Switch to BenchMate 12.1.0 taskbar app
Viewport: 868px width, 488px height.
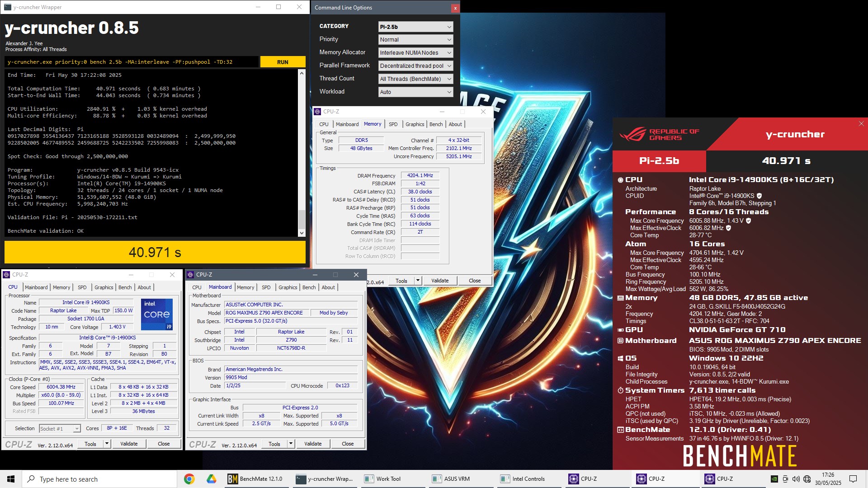[255, 479]
